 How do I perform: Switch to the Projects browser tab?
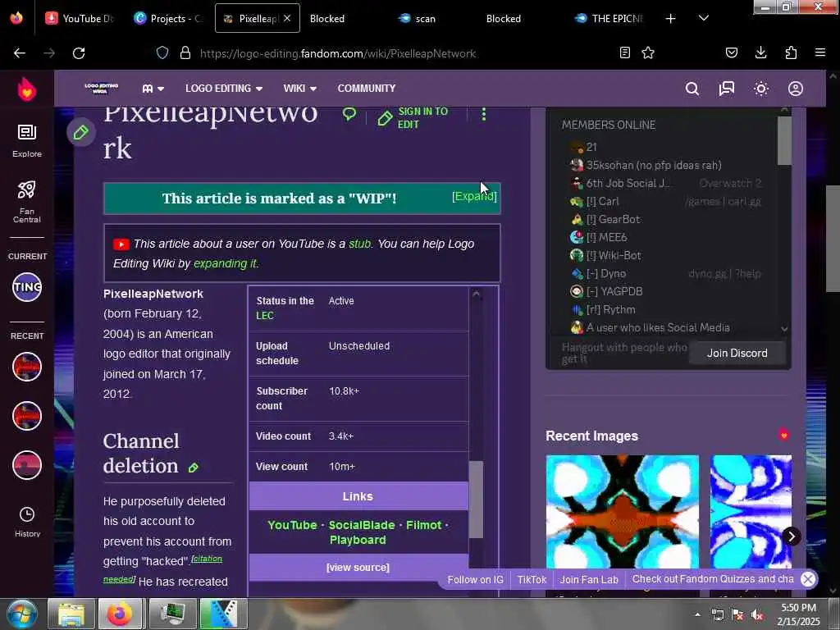pos(169,19)
